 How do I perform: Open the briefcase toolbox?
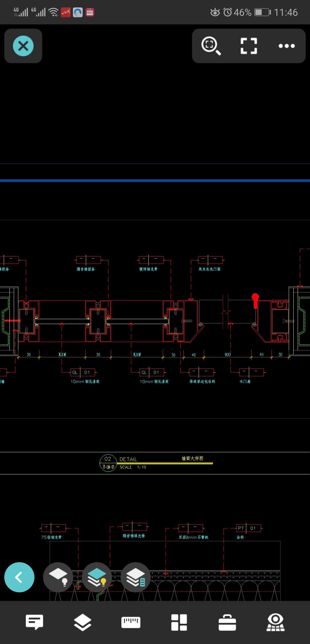(x=227, y=622)
